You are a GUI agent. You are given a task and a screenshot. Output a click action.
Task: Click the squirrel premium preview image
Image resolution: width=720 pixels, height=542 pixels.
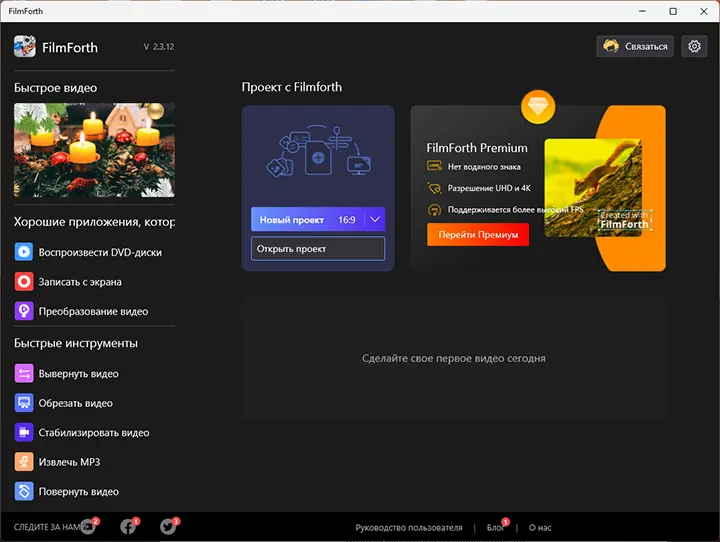pyautogui.click(x=593, y=187)
